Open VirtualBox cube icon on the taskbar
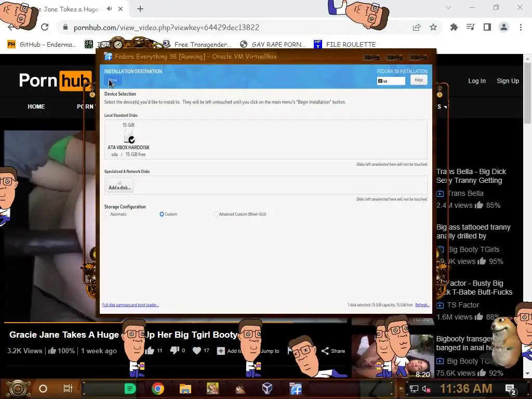This screenshot has height=399, width=532. (268, 388)
